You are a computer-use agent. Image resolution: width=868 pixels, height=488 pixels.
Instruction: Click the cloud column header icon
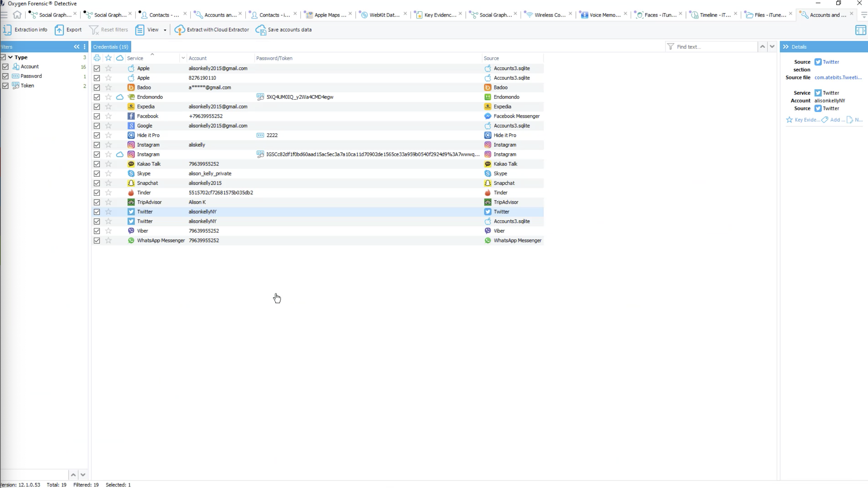click(120, 58)
